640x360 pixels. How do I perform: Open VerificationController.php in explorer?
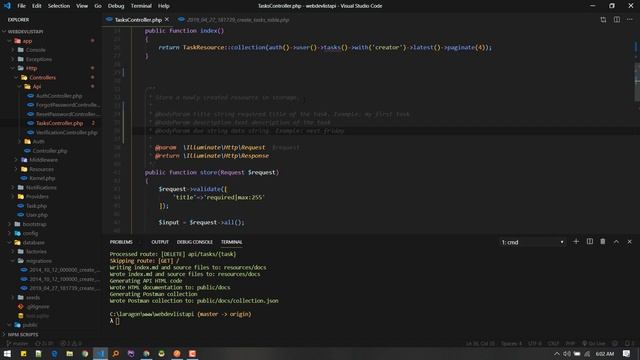click(x=67, y=132)
